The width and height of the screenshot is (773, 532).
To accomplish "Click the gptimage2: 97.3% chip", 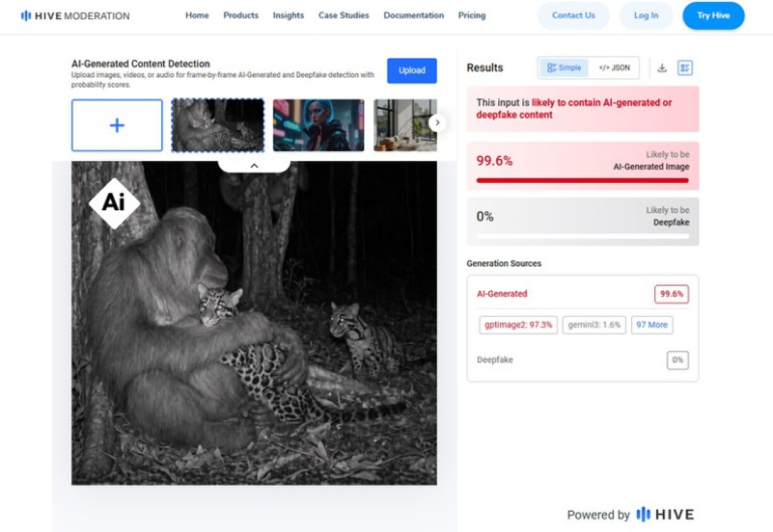I will pos(518,325).
